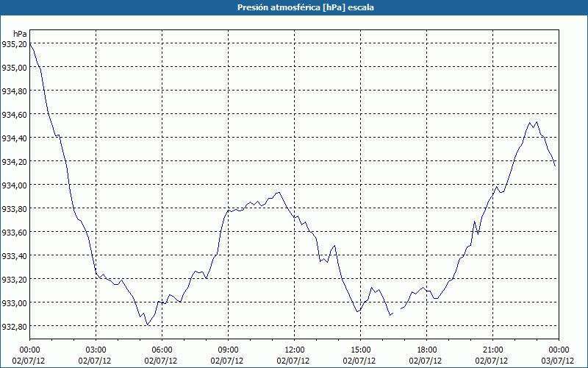Click the 932,80 y-axis value
Image resolution: width=588 pixels, height=368 pixels.
14,327
